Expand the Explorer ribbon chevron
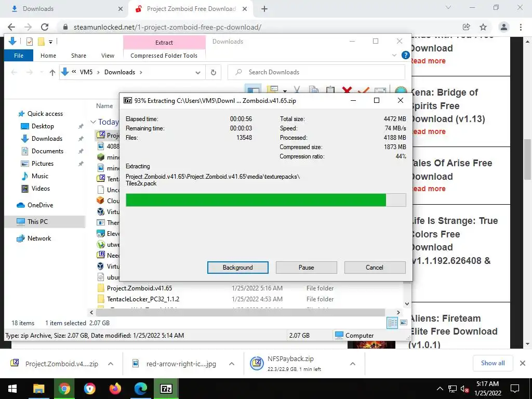 point(394,55)
